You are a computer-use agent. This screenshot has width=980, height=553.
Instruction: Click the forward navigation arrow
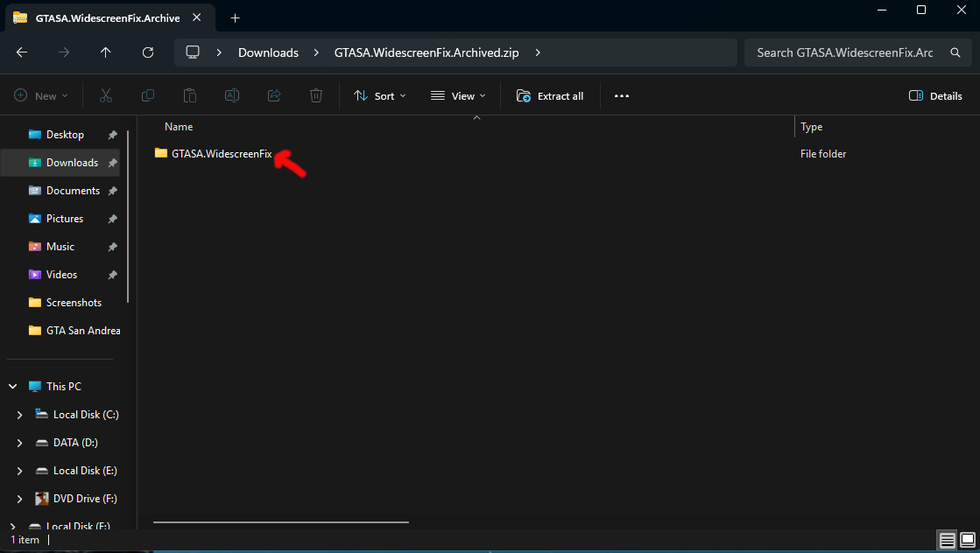click(64, 52)
